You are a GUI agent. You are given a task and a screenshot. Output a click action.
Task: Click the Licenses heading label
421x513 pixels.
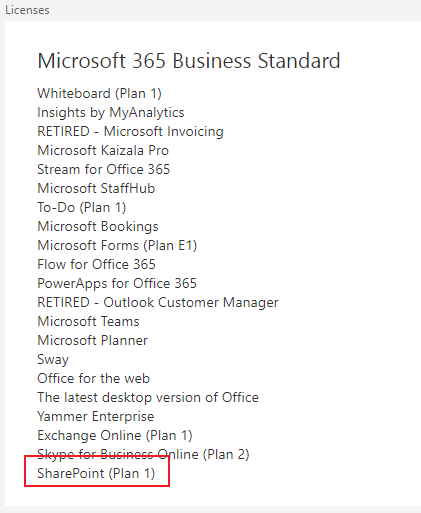27,10
